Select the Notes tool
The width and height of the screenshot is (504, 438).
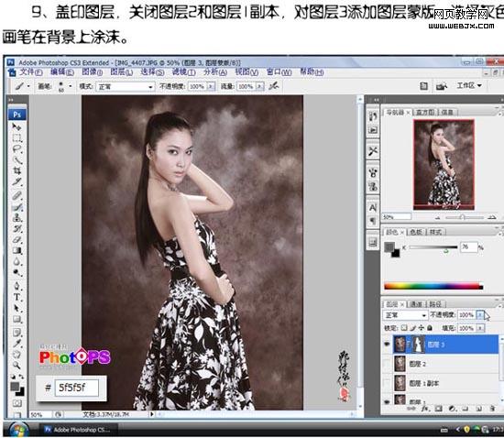point(16,332)
